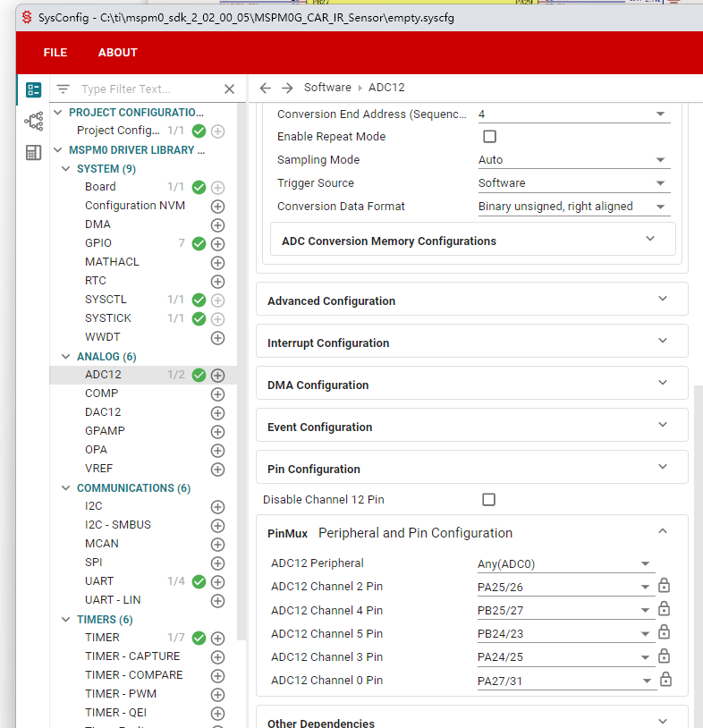Select the TIMER module entry

[x=102, y=638]
